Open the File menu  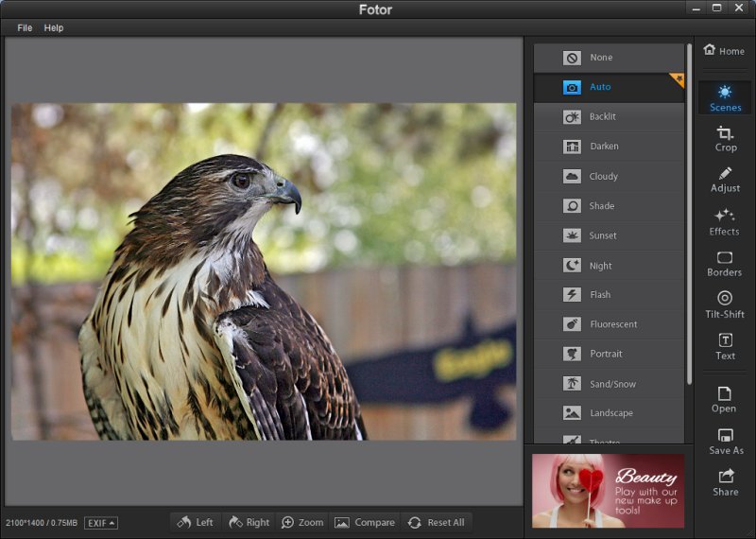25,28
